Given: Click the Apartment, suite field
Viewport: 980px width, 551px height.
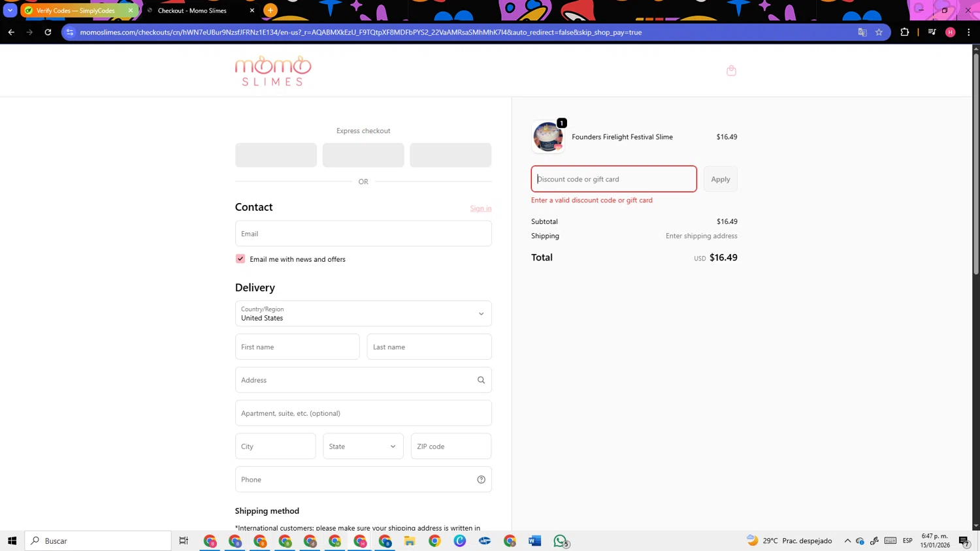Looking at the screenshot, I should click(363, 413).
